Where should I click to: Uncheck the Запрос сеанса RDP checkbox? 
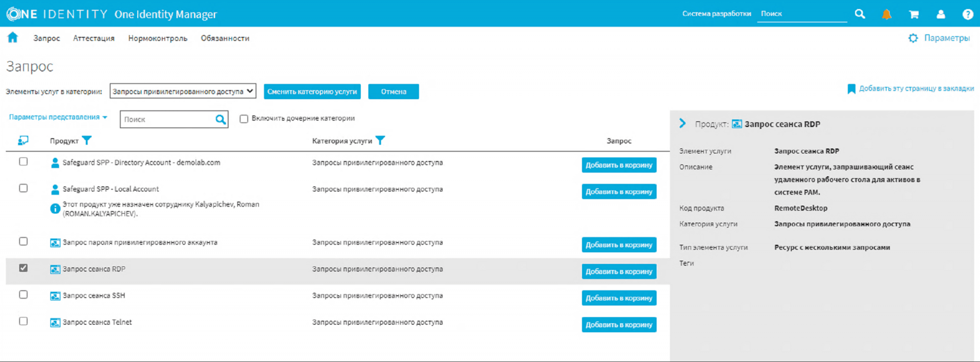(24, 268)
